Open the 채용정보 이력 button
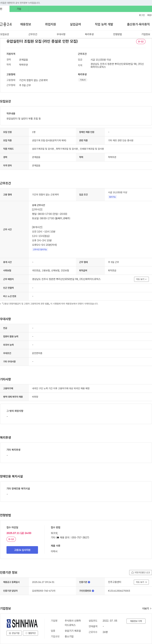152x644 pixels. [x=136, y=621]
